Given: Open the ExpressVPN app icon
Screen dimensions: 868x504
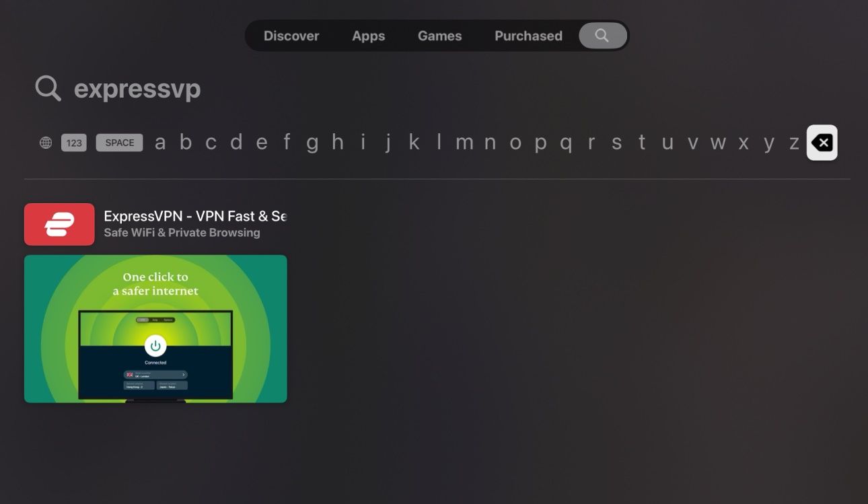Looking at the screenshot, I should point(59,223).
